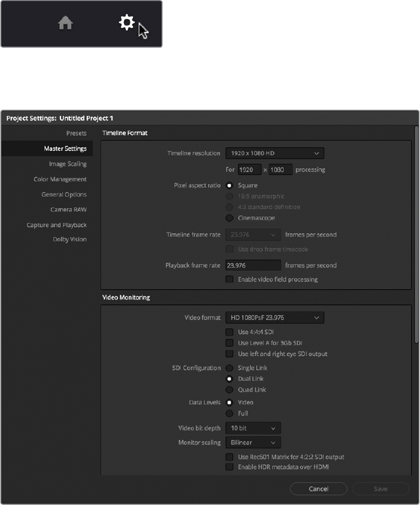Screen dimensions: 420x505
Task: Open the Presets settings panel
Action: tap(76, 133)
